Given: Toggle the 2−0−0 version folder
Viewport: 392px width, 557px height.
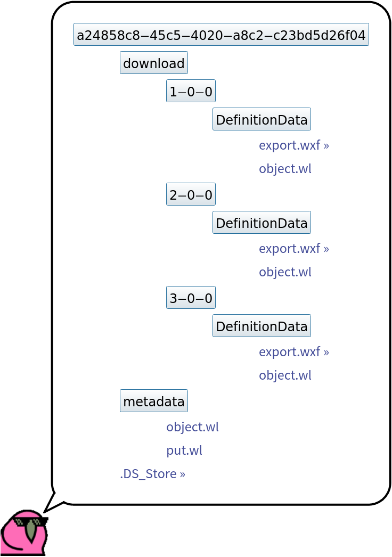Looking at the screenshot, I should (x=191, y=195).
